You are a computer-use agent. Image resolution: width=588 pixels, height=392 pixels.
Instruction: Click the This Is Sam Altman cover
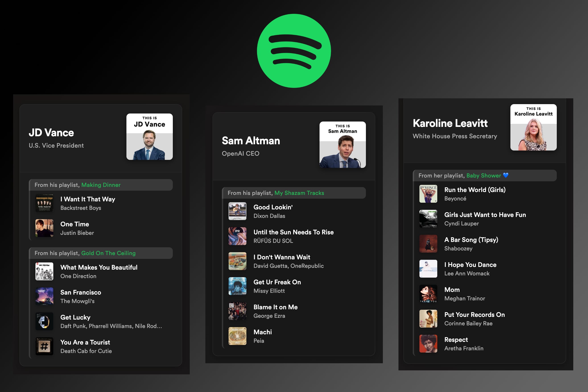pos(342,145)
